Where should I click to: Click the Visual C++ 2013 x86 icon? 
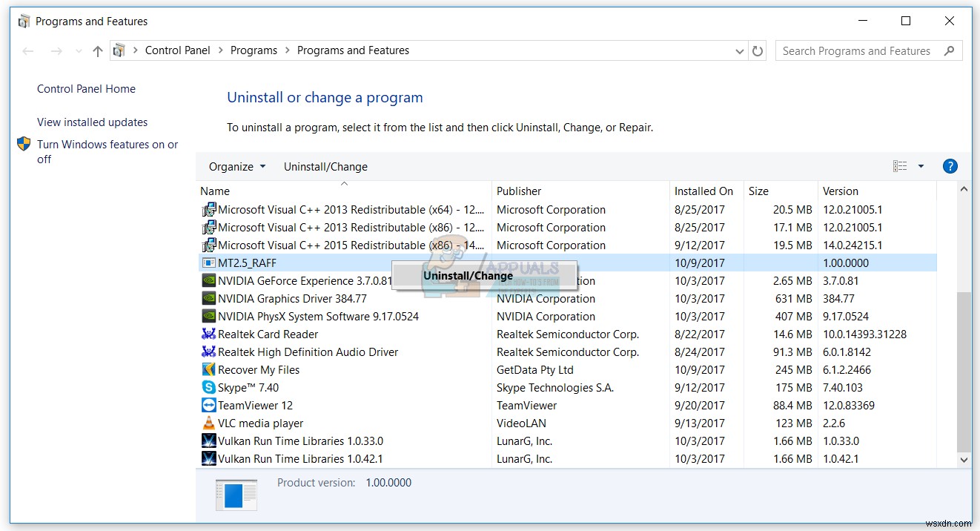209,228
